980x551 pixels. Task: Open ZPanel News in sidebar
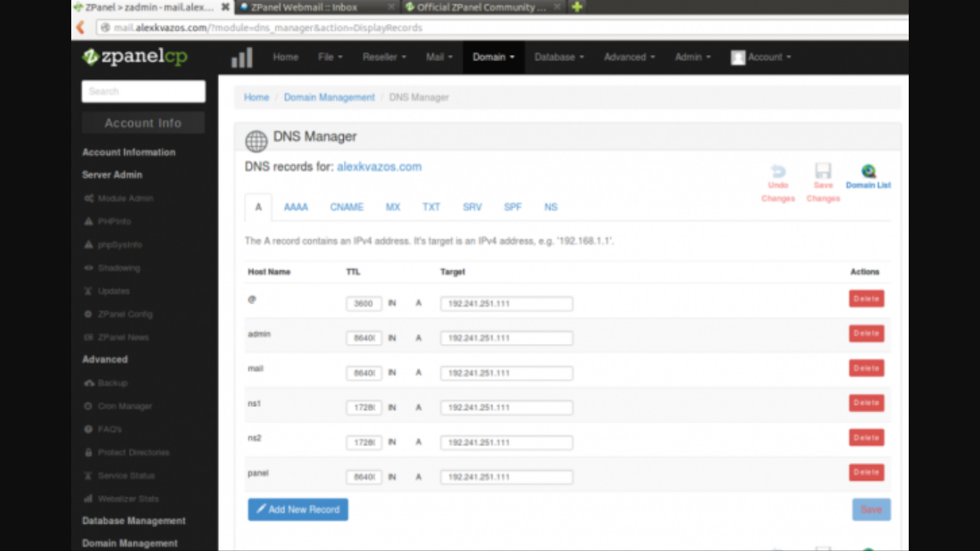tap(116, 337)
